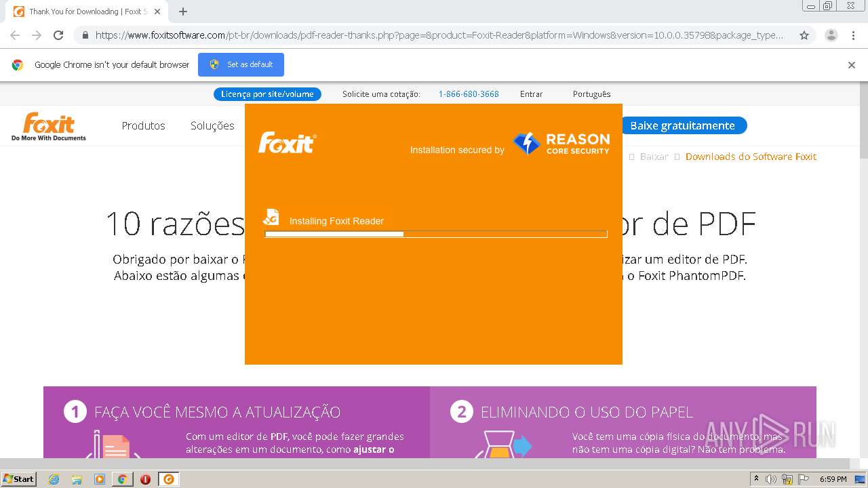Viewport: 868px width, 488px height.
Task: Call phone number 1-866-680-3668 link
Action: pyautogui.click(x=469, y=94)
